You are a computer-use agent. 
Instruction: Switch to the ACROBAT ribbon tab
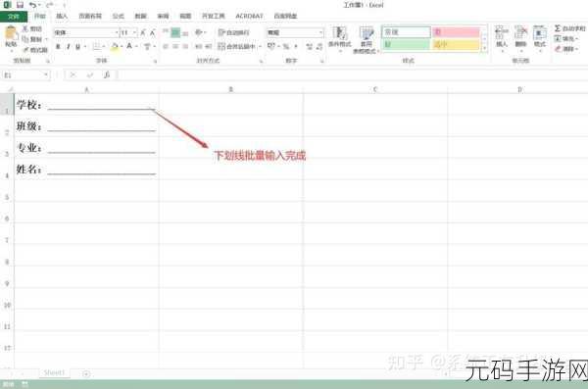pyautogui.click(x=249, y=16)
